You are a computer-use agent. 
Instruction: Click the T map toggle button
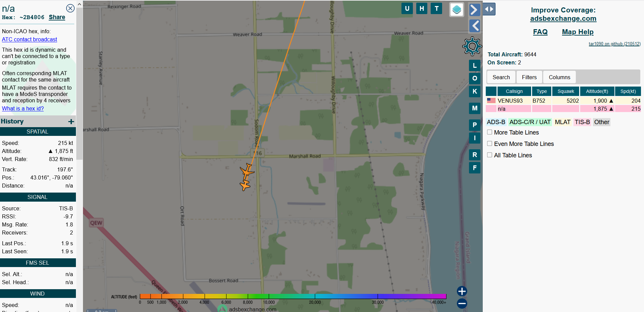click(436, 8)
